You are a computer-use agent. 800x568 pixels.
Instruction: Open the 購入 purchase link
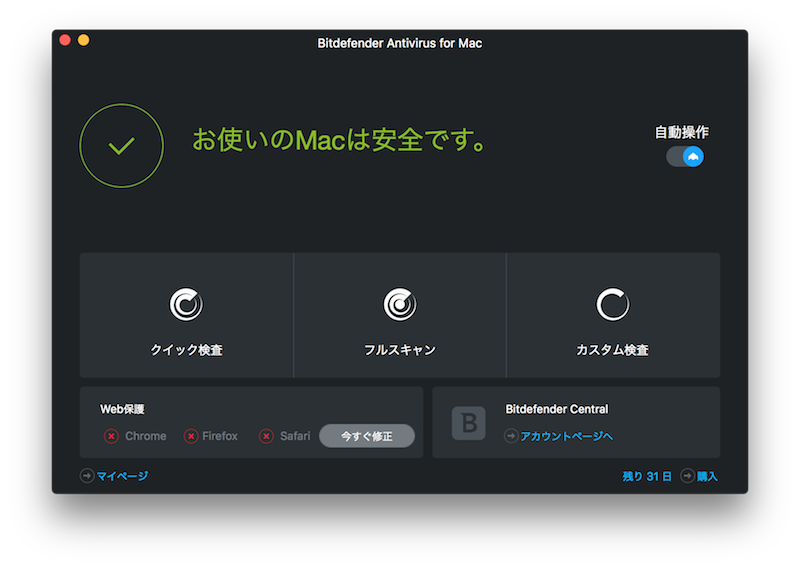(x=707, y=477)
